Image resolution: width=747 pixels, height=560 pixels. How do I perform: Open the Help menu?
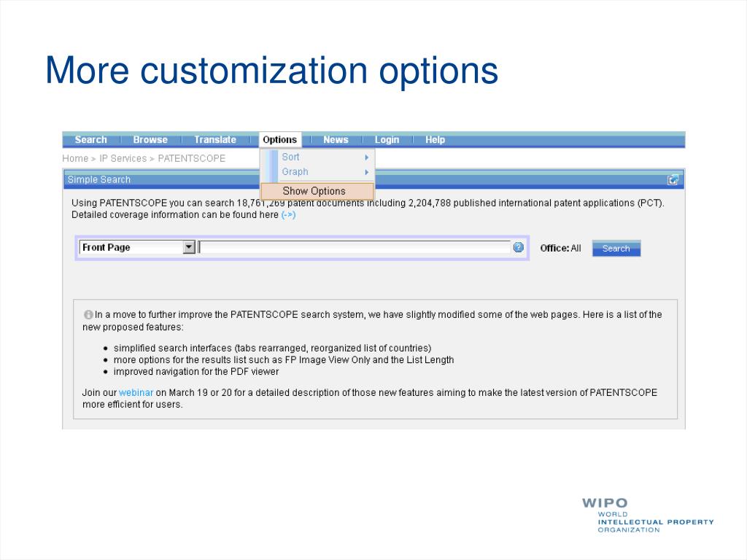coord(435,139)
